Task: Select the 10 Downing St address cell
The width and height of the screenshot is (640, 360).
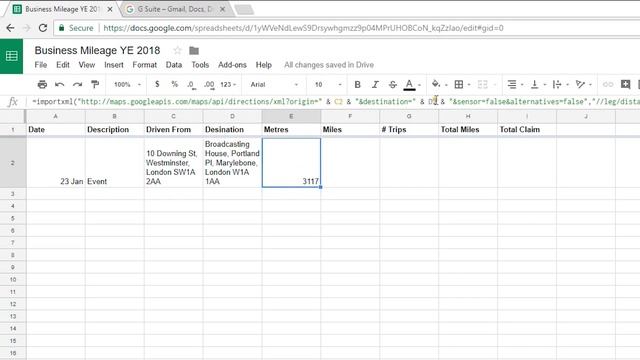Action: click(173, 163)
